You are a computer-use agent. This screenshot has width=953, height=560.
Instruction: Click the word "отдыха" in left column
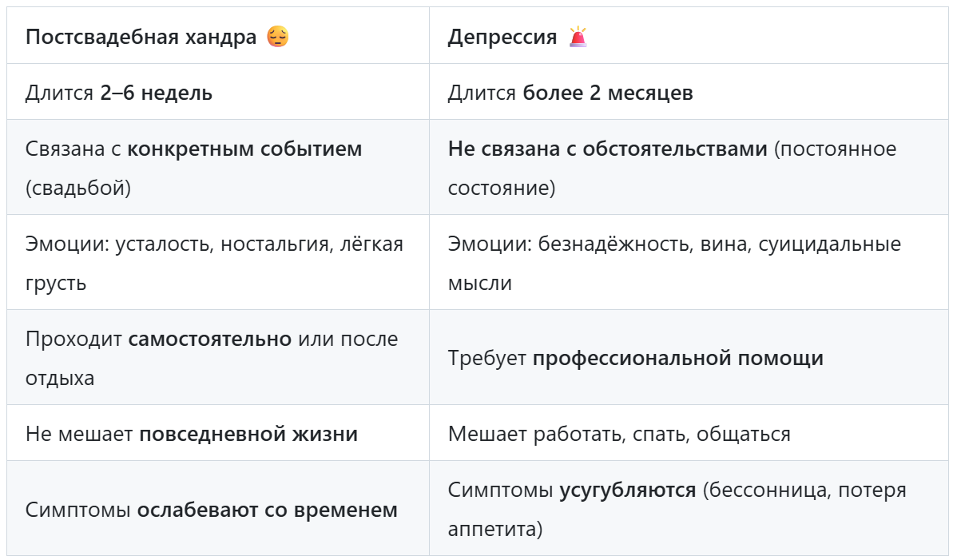click(x=60, y=378)
